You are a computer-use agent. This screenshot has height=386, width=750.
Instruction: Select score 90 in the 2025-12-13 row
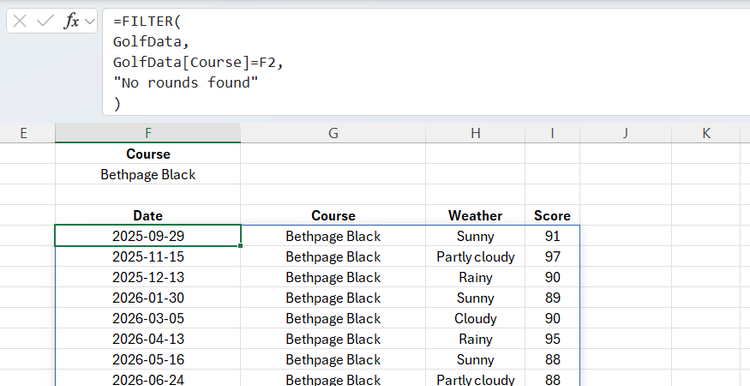coord(552,277)
